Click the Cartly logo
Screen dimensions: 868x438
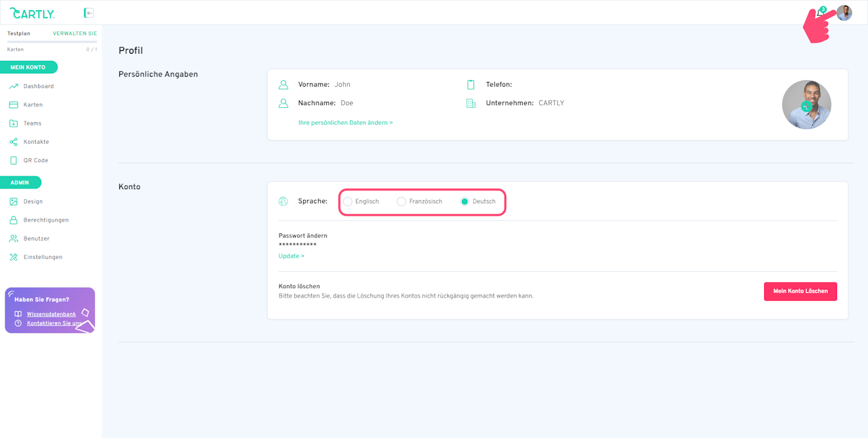[32, 13]
